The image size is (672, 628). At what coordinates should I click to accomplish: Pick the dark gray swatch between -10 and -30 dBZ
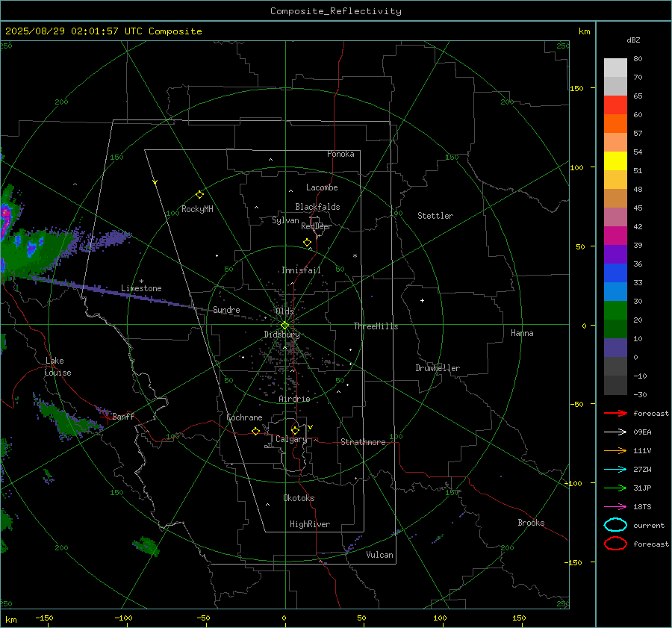point(615,385)
